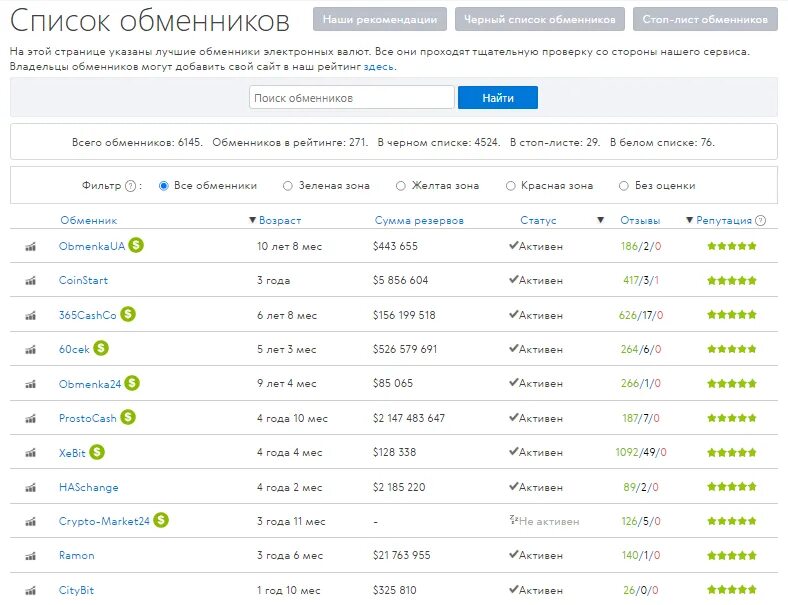Viewport: 788px width, 605px height.
Task: Open statistics chart icon for 365CashCo
Action: pyautogui.click(x=31, y=316)
